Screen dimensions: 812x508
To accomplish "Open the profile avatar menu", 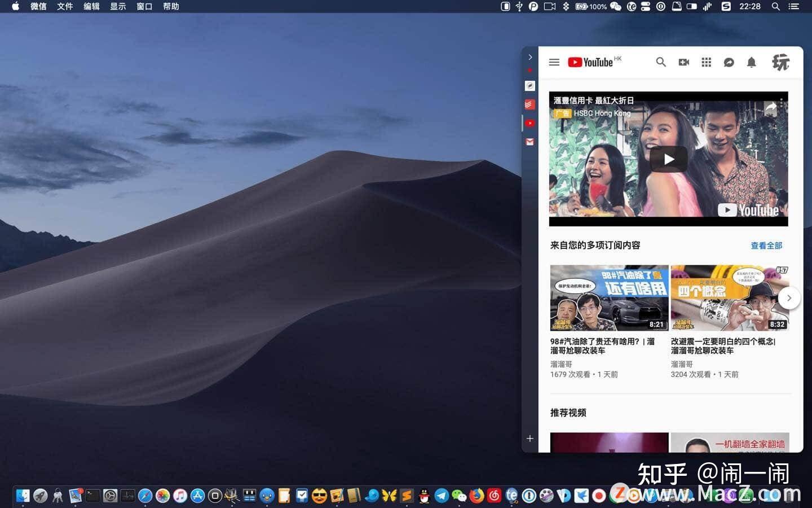I will pyautogui.click(x=782, y=62).
